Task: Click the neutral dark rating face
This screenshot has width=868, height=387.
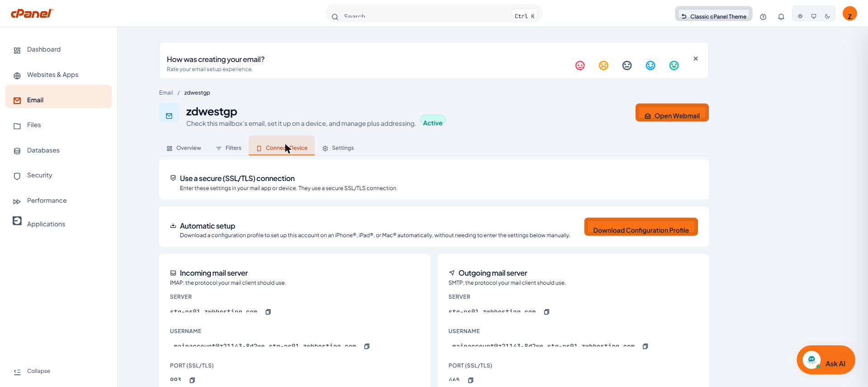Action: [627, 66]
